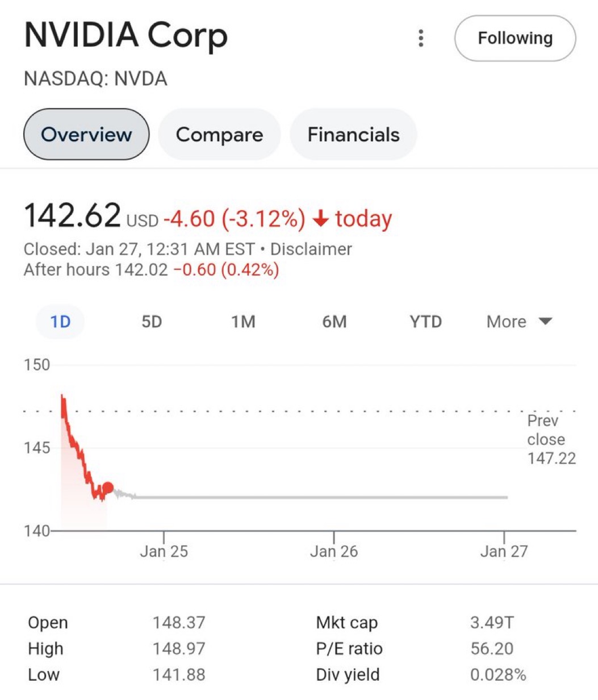Switch chart to YTD range
This screenshot has height=700, width=598.
coord(425,322)
